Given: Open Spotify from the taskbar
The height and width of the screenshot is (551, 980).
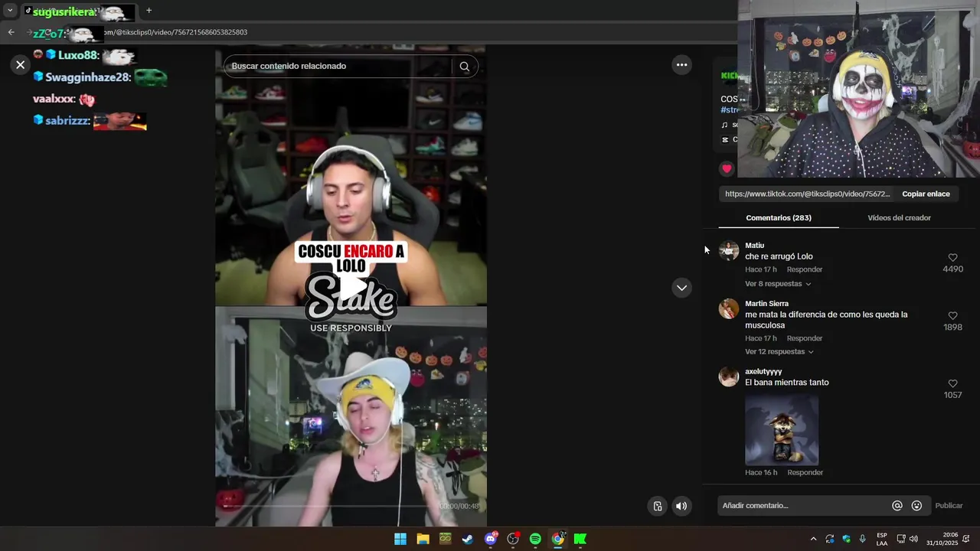Looking at the screenshot, I should (535, 539).
